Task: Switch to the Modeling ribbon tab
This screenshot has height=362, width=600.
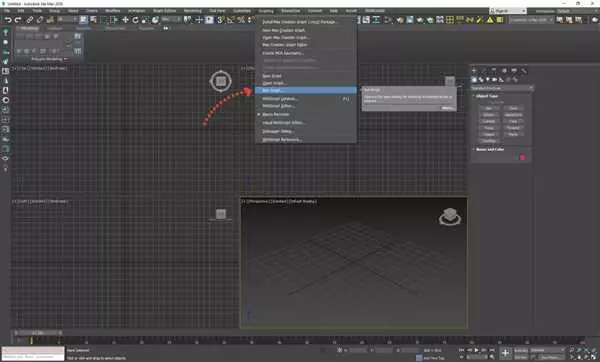Action: pyautogui.click(x=29, y=28)
